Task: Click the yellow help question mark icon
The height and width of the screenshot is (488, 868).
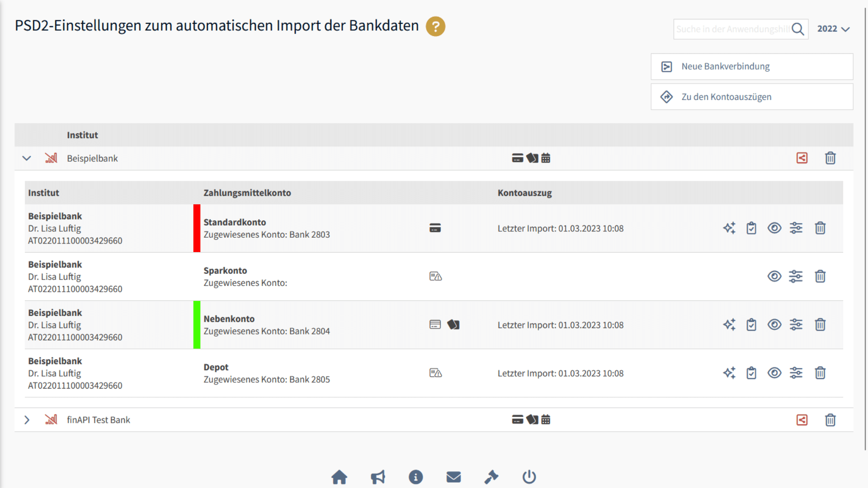Action: point(435,26)
